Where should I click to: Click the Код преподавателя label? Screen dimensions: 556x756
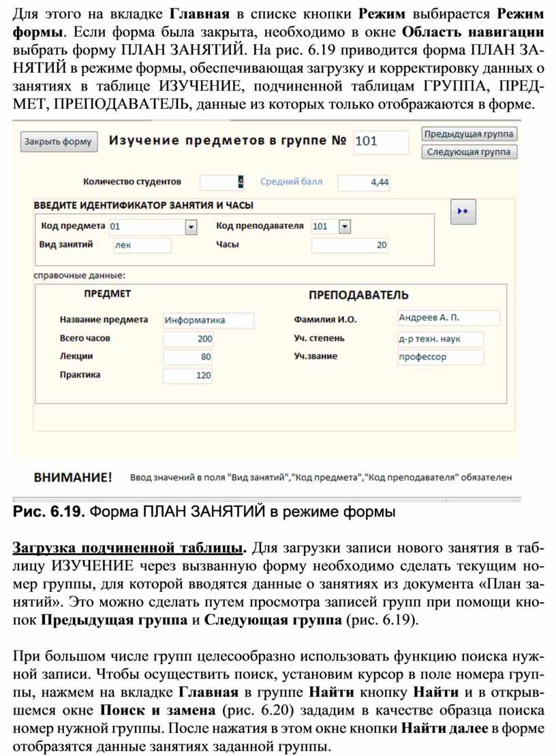coord(260,225)
